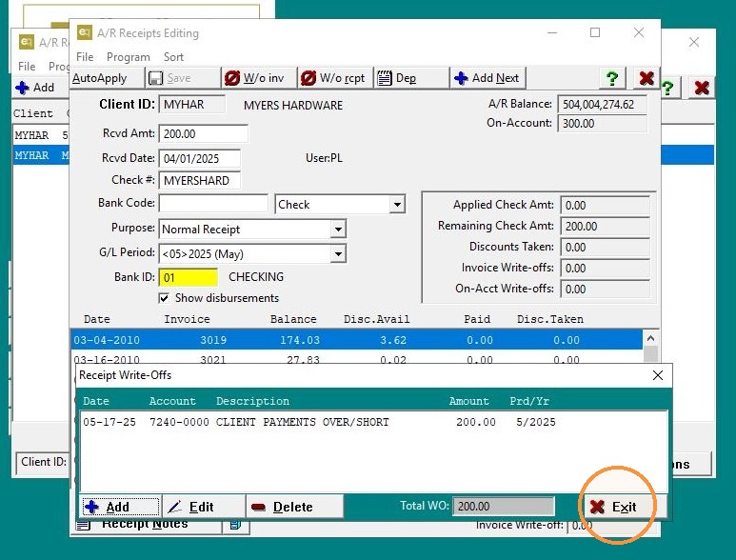Image resolution: width=736 pixels, height=560 pixels.
Task: Click W/o inv write-off button
Action: coord(260,78)
